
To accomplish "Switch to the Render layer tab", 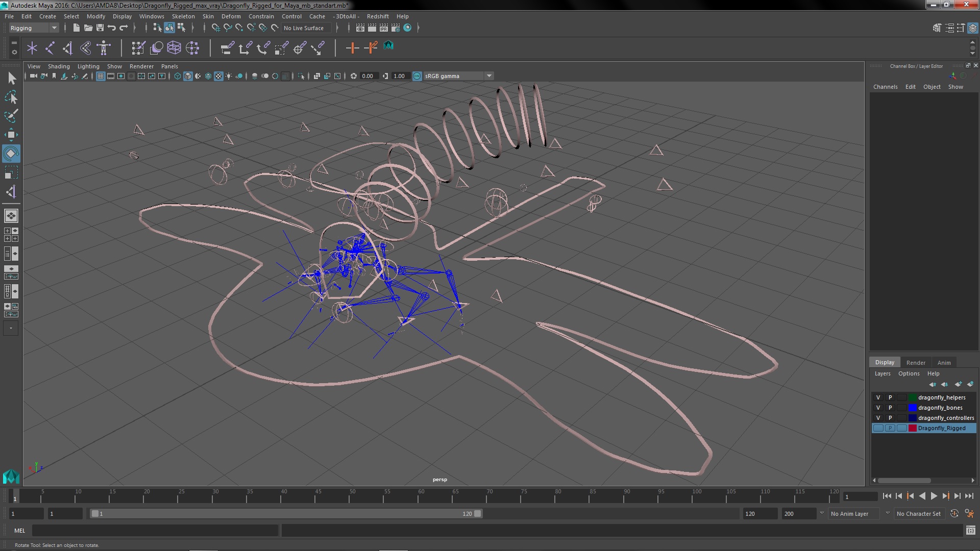I will [916, 363].
